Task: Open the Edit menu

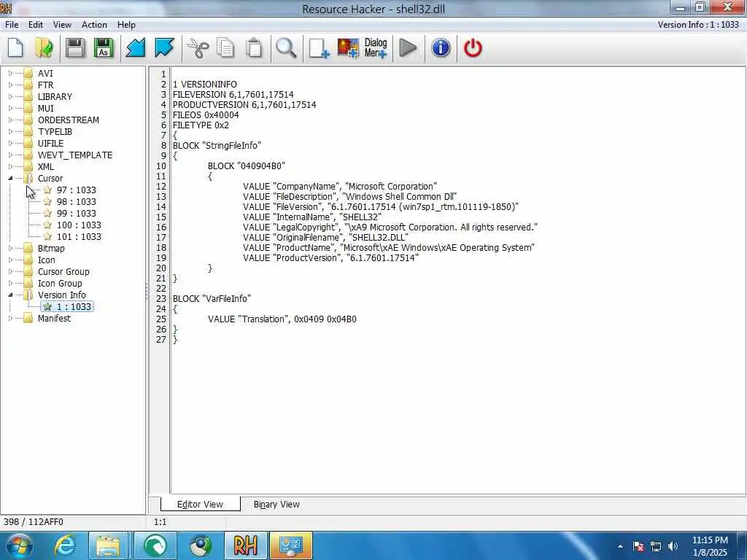Action: (36, 25)
